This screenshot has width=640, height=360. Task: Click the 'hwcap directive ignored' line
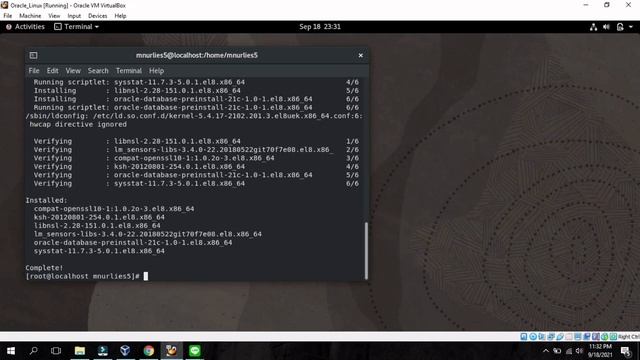78,124
